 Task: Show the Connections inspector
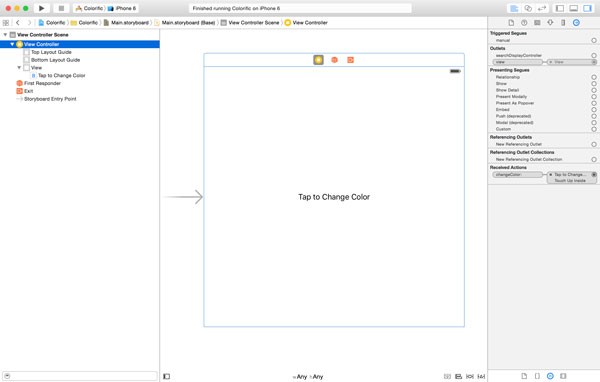click(x=576, y=23)
